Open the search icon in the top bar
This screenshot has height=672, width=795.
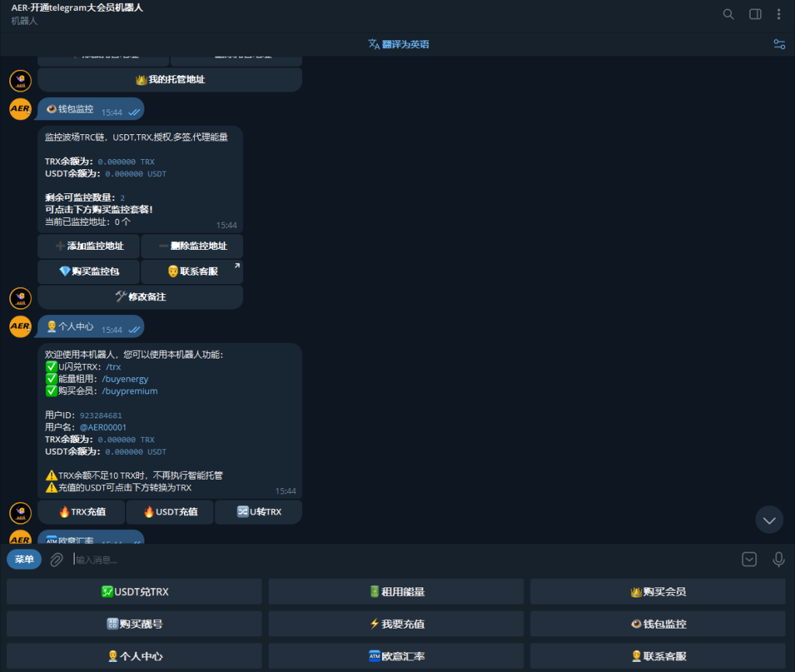tap(727, 14)
